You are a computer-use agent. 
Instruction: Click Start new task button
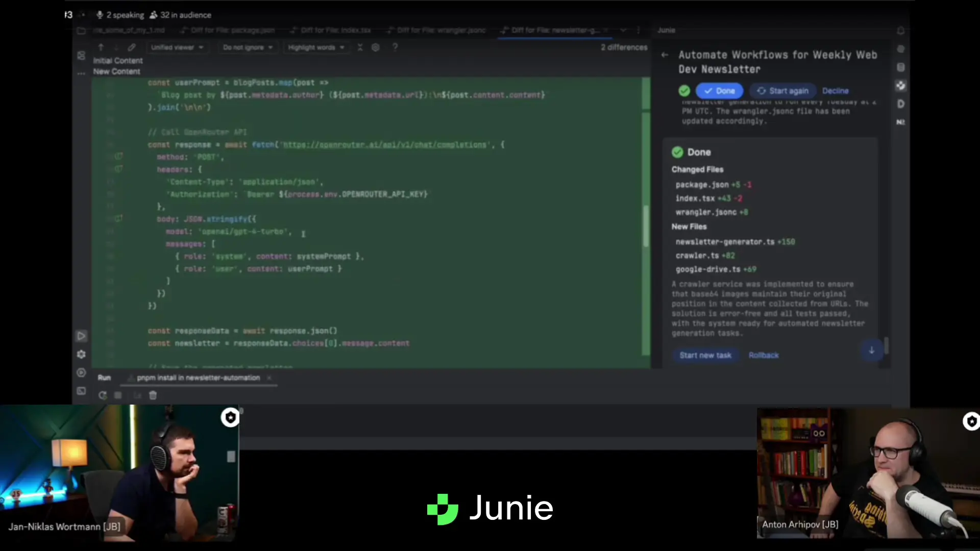click(x=705, y=355)
